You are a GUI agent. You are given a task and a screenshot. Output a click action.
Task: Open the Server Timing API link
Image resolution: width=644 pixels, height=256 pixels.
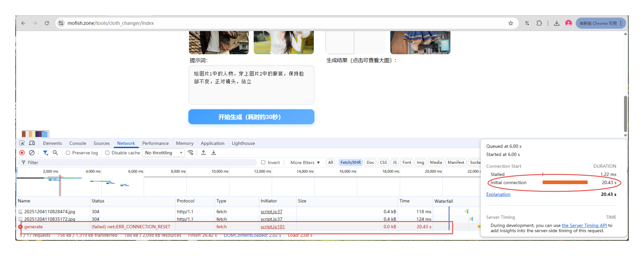click(584, 225)
